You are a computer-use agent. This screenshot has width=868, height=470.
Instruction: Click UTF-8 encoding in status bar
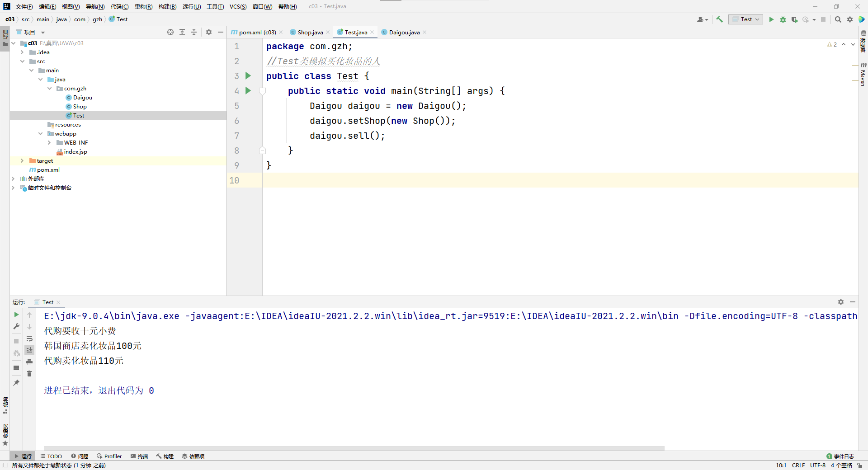click(x=818, y=465)
